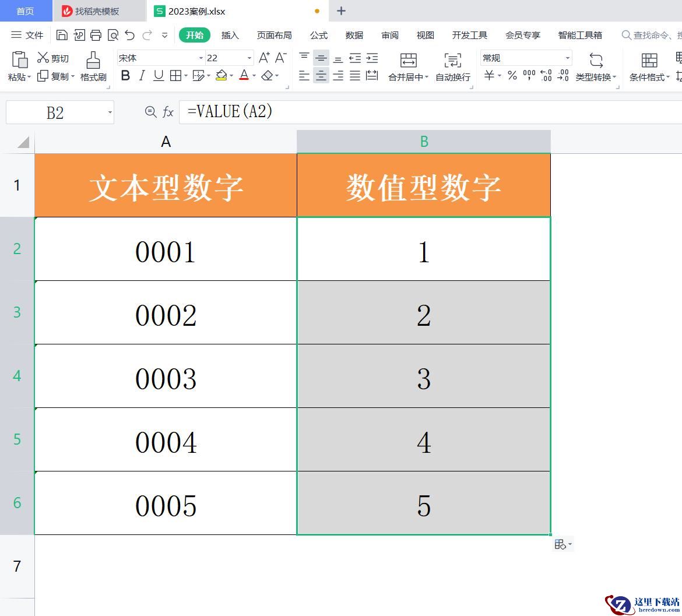Toggle Underline formatting
The width and height of the screenshot is (682, 616).
[x=159, y=76]
